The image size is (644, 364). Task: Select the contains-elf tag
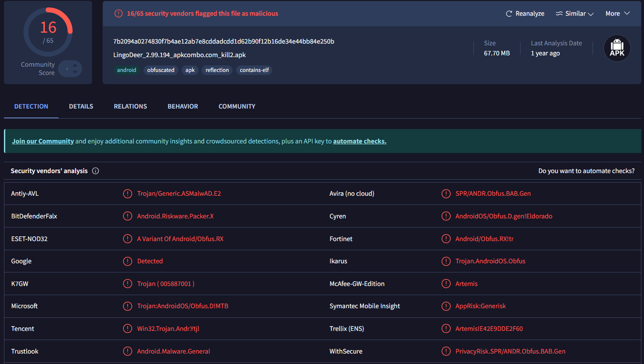254,70
